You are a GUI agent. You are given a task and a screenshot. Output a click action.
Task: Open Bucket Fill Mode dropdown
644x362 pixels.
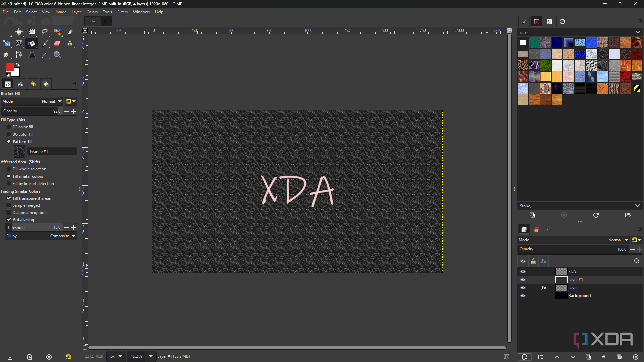tap(32, 101)
